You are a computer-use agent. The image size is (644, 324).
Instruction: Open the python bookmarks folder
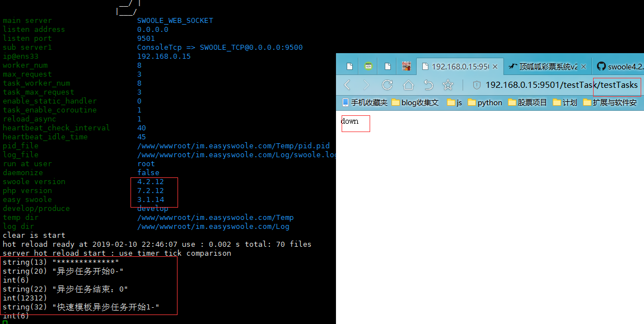click(x=485, y=102)
